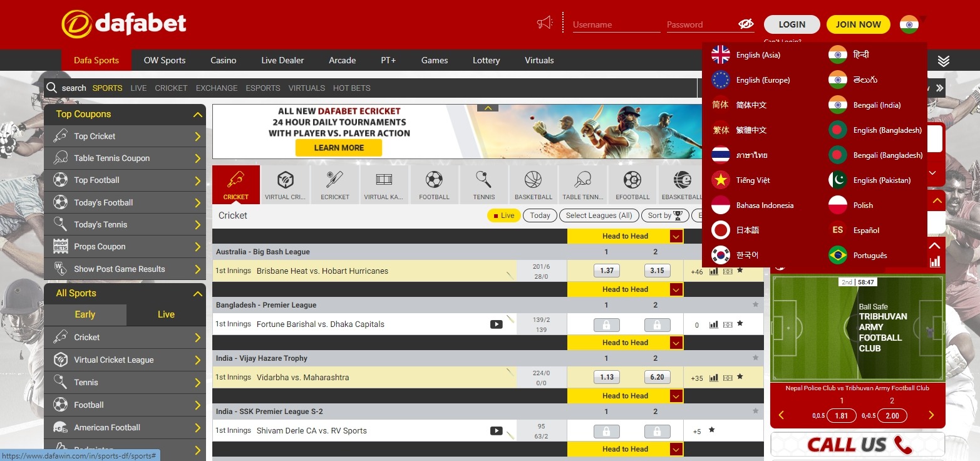
Task: Select the Cricket sport icon tab
Action: pyautogui.click(x=236, y=184)
